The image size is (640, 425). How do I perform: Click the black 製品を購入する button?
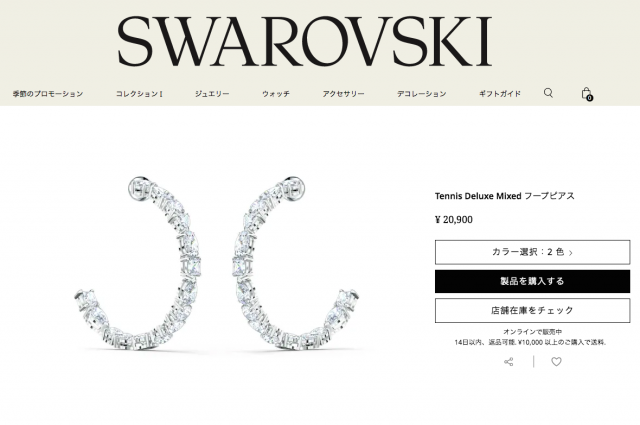[x=532, y=281]
